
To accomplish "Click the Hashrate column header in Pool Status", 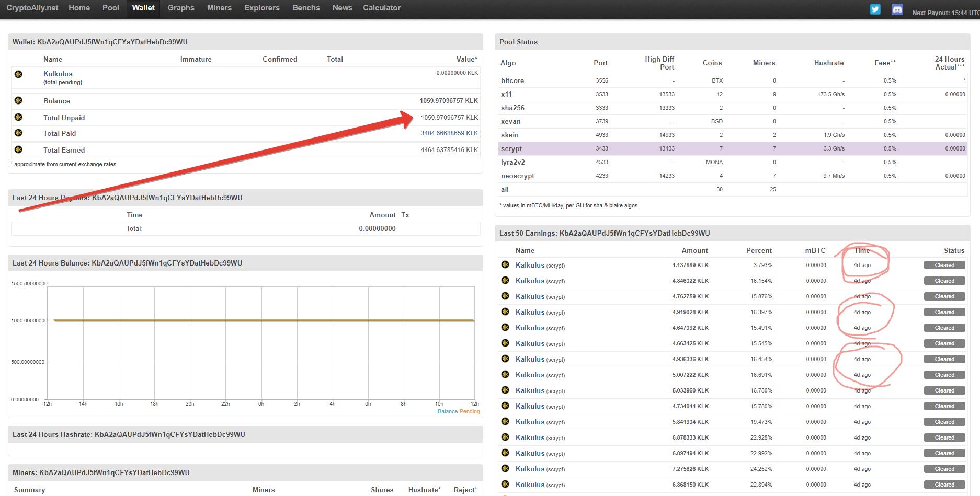I will click(x=829, y=63).
